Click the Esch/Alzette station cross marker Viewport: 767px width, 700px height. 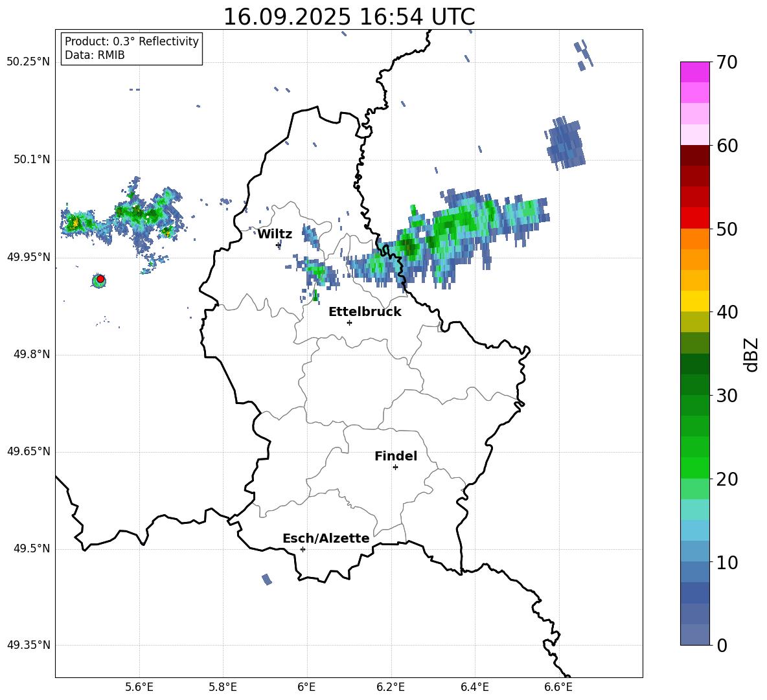point(303,549)
